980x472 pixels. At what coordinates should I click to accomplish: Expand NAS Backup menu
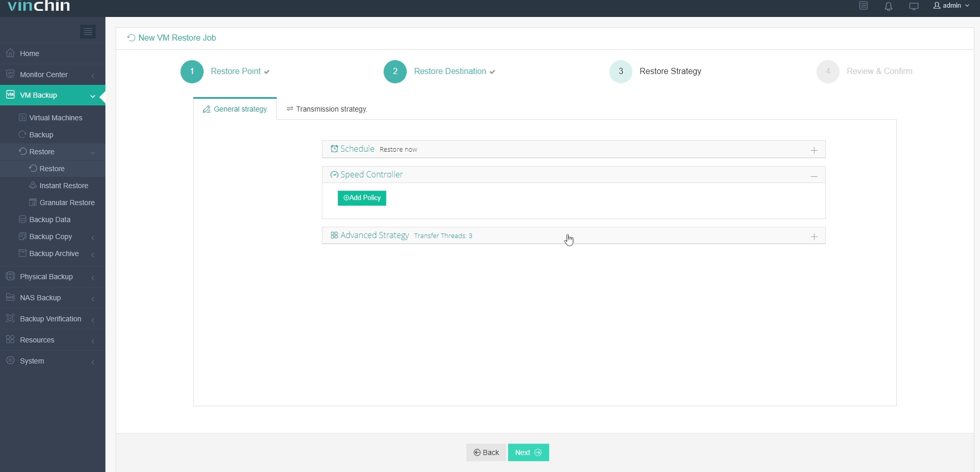click(x=52, y=298)
